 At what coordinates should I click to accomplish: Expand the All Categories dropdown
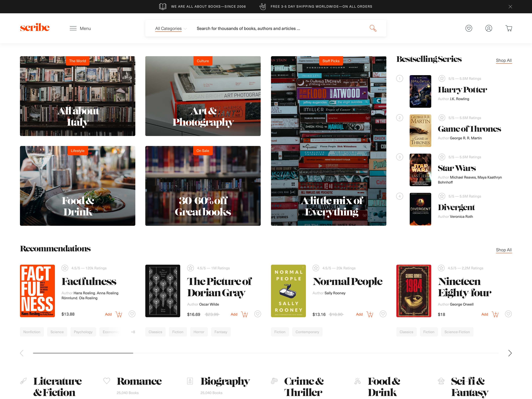click(x=171, y=28)
